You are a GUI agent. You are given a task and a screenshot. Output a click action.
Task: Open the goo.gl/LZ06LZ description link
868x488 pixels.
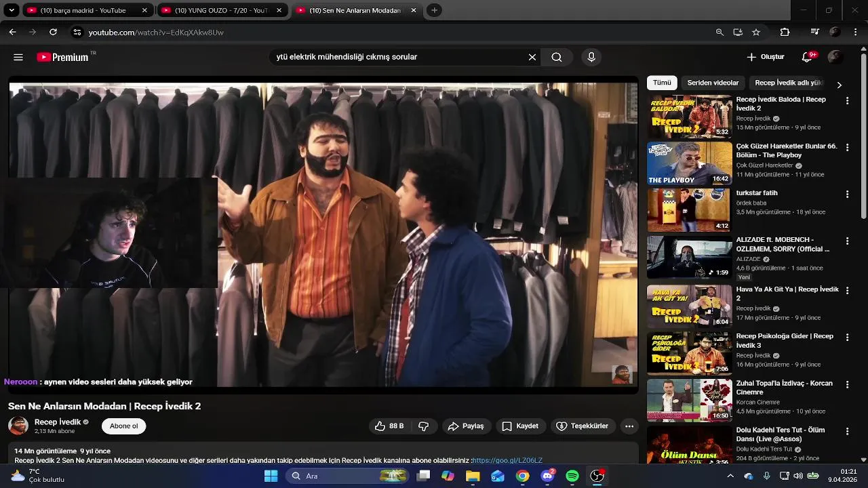pyautogui.click(x=507, y=460)
